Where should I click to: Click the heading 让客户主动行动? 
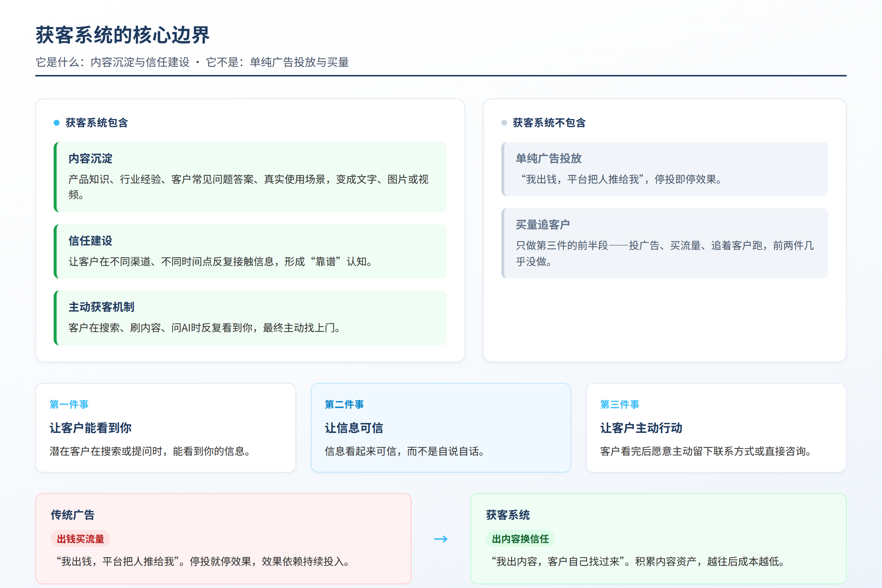(641, 428)
